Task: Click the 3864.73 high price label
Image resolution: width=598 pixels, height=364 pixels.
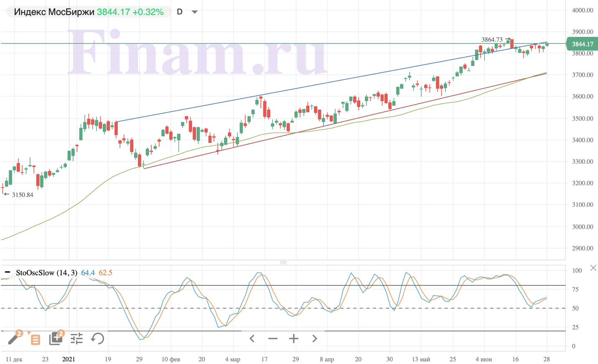Action: point(492,40)
